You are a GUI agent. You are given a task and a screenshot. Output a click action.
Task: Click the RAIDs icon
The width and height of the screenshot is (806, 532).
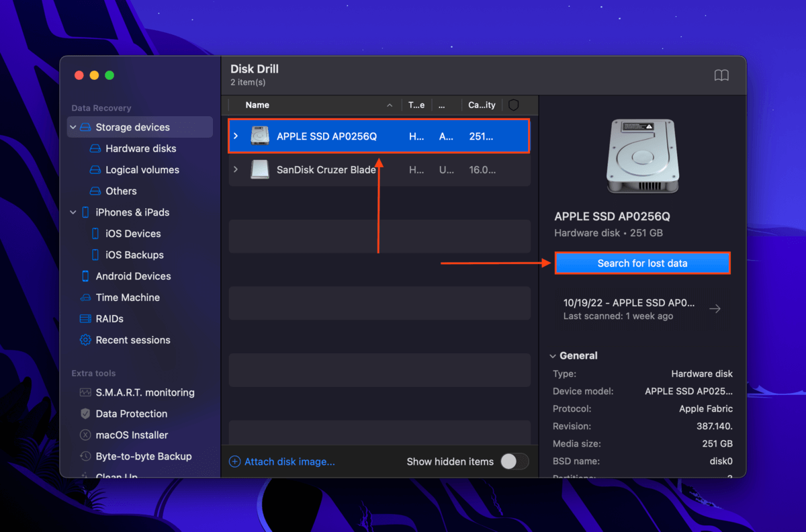(85, 319)
